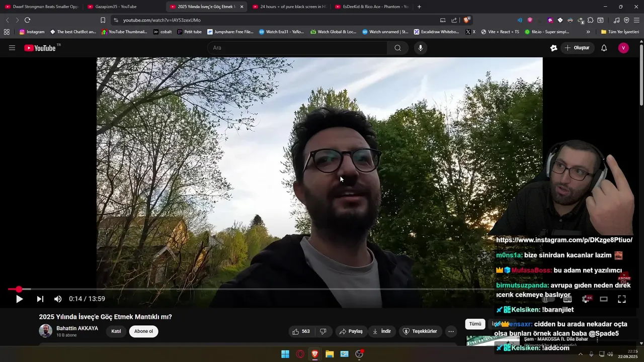Open the cobalt bookmark

tap(163, 32)
